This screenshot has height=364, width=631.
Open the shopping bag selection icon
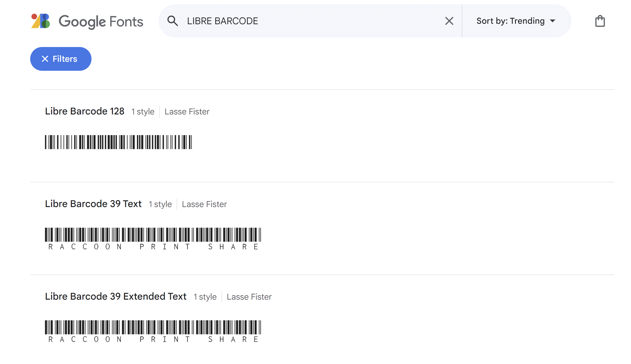(600, 21)
